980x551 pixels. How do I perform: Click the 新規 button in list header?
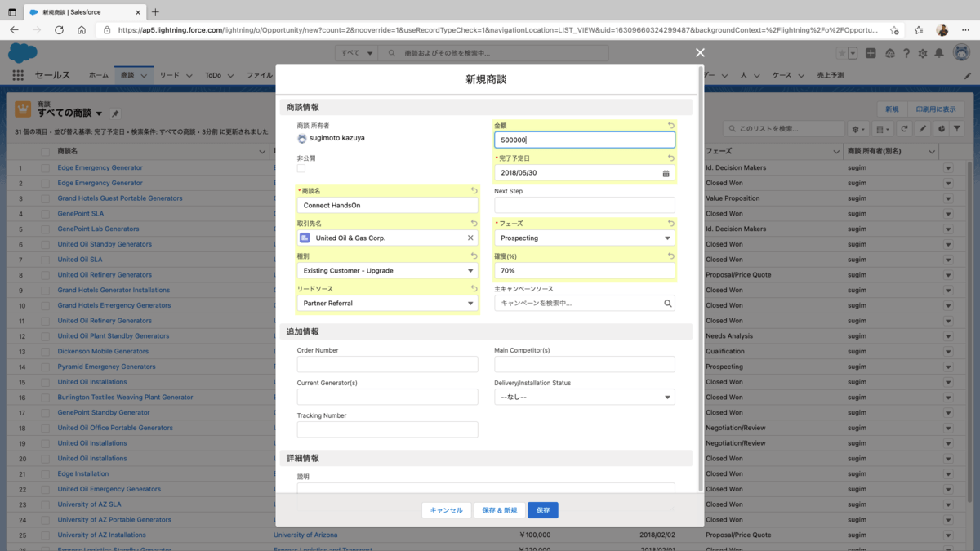click(892, 109)
